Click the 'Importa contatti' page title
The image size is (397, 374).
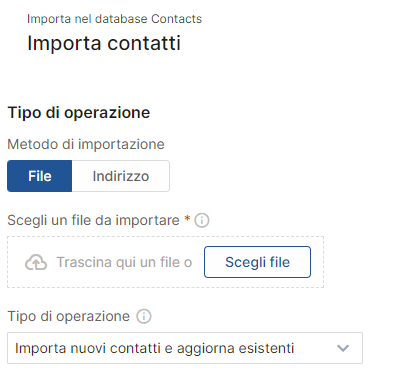pos(104,43)
